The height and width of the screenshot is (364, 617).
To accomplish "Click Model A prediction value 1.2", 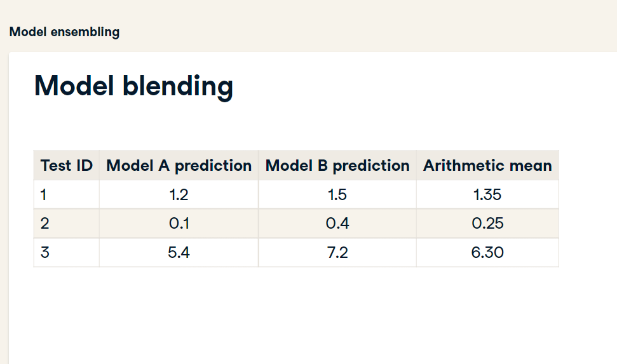I will pyautogui.click(x=179, y=194).
